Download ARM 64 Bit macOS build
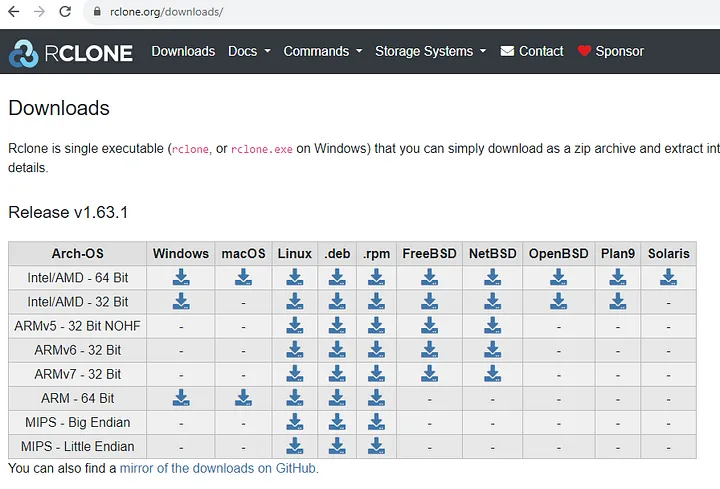720x489 pixels. point(243,398)
